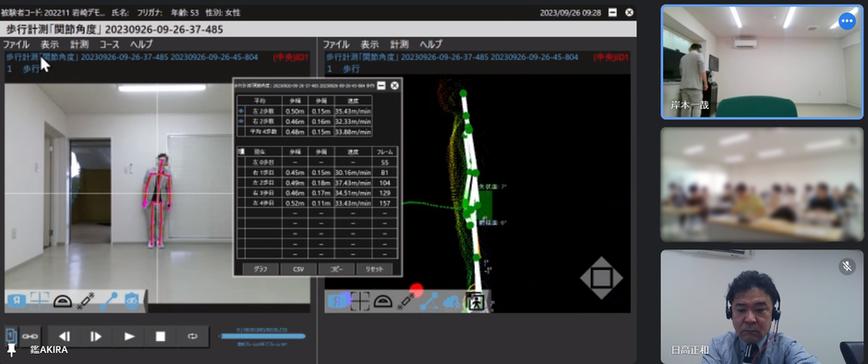This screenshot has height=364, width=868.
Task: Click the point cloud icon in 3D toolbar
Action: click(x=452, y=301)
